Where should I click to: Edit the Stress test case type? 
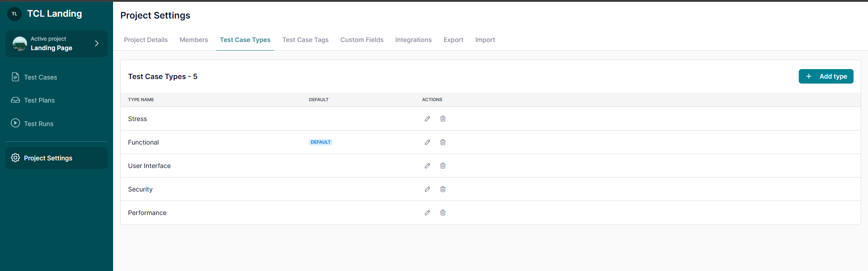pyautogui.click(x=427, y=119)
